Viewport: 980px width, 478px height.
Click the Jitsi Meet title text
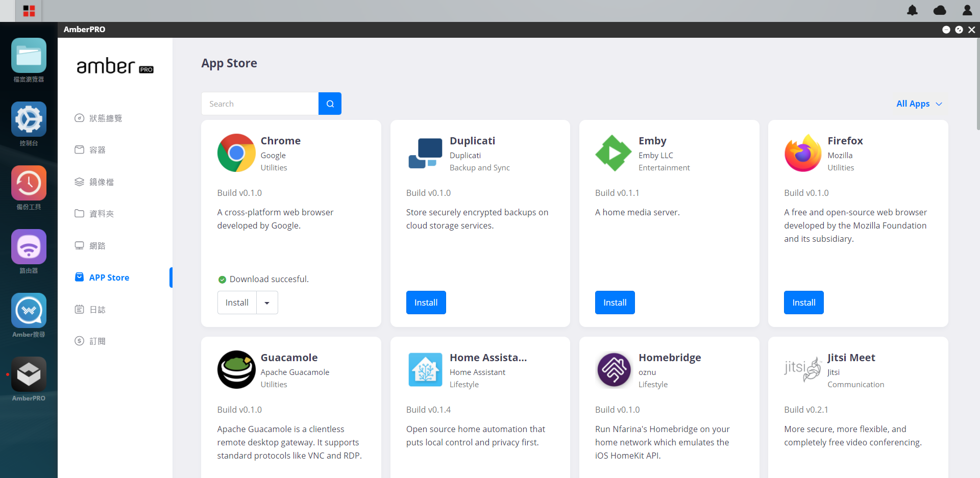pos(851,358)
